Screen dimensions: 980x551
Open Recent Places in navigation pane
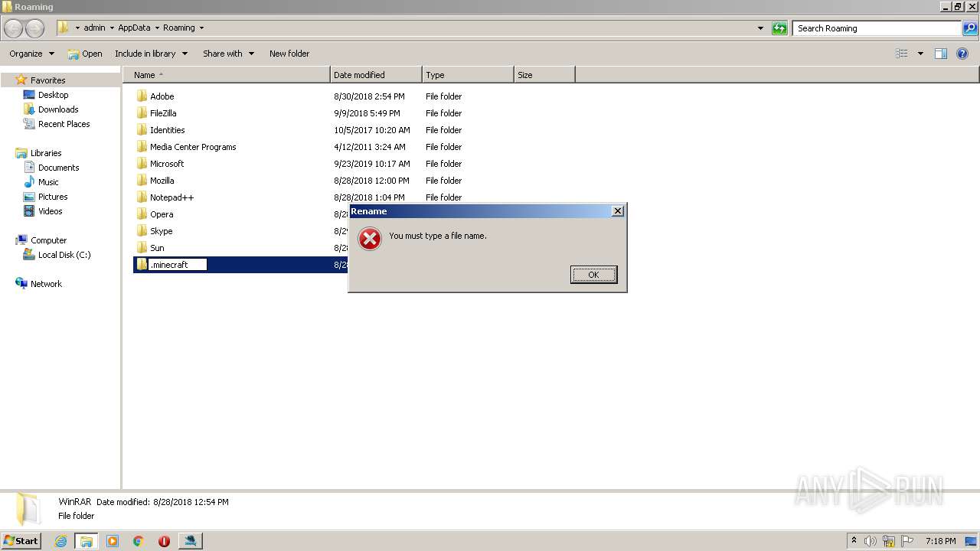(64, 124)
